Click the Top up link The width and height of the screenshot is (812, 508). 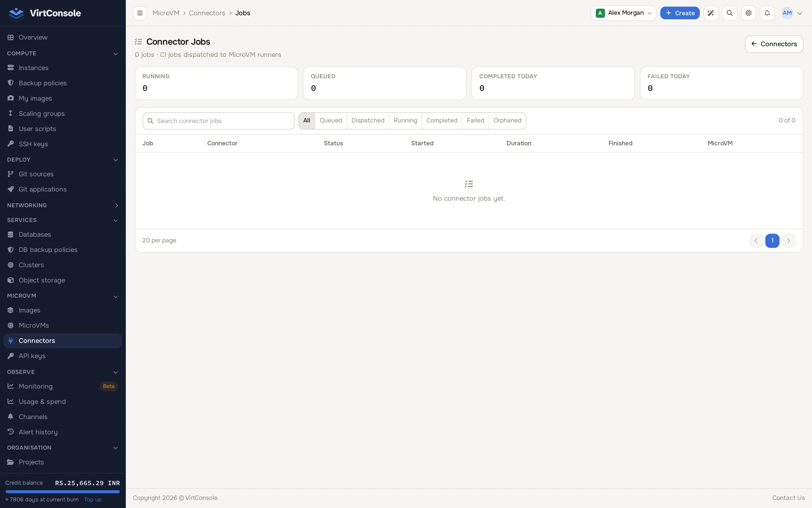93,500
